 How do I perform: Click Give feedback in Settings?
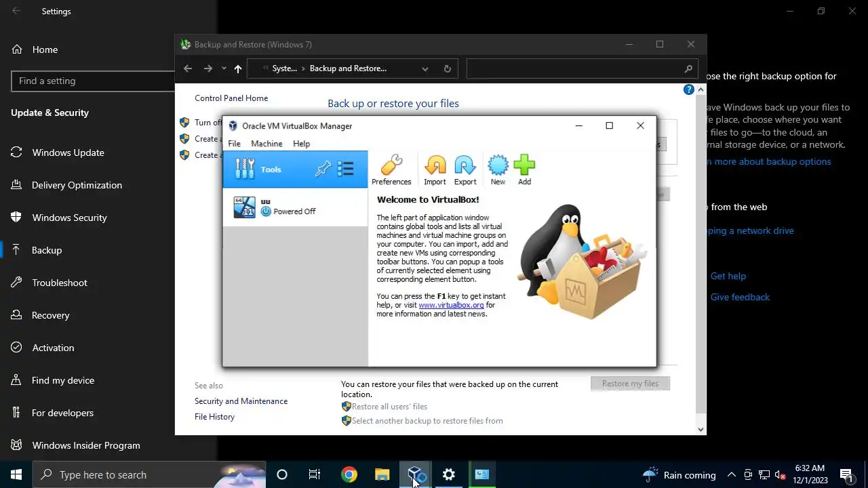point(740,297)
